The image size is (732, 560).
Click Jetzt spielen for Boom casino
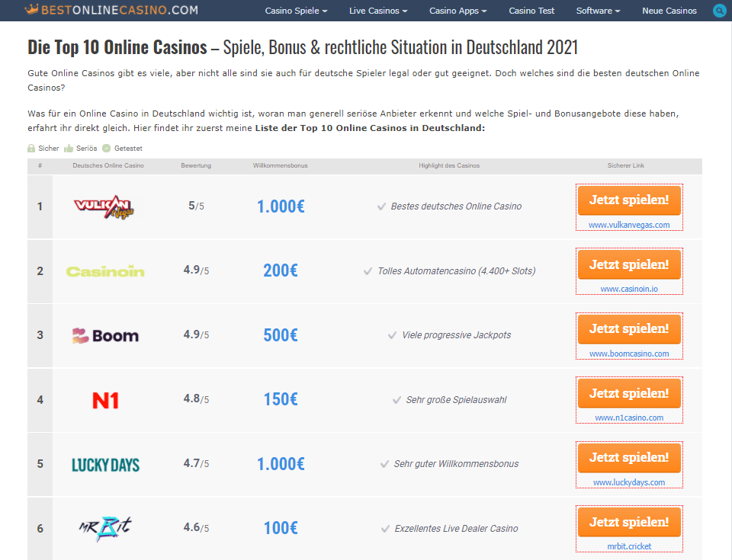coord(629,329)
